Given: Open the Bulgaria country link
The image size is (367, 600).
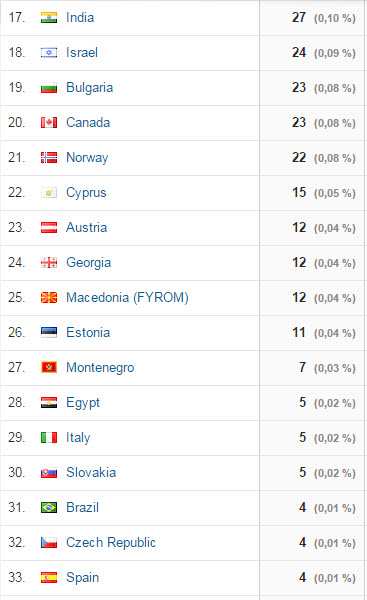Looking at the screenshot, I should (x=90, y=88).
